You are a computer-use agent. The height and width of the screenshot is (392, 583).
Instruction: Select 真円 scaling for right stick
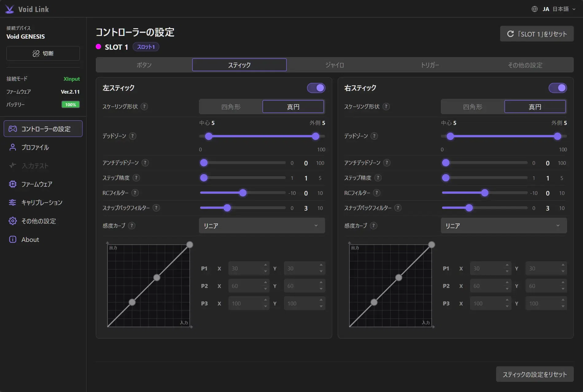coord(535,107)
